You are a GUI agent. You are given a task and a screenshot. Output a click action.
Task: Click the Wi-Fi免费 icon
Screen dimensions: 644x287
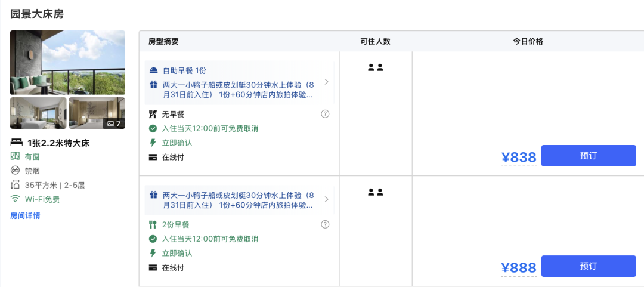[x=15, y=199]
